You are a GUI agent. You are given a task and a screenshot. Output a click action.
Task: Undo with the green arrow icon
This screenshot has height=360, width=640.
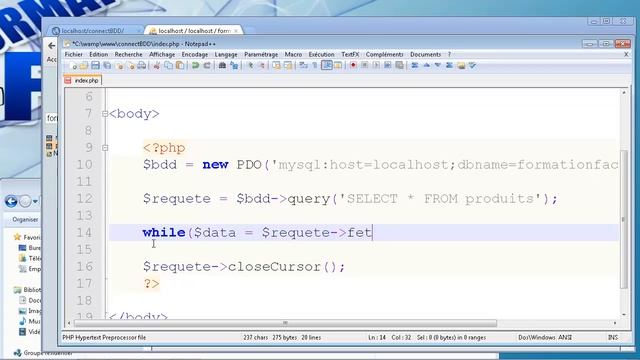tap(196, 65)
